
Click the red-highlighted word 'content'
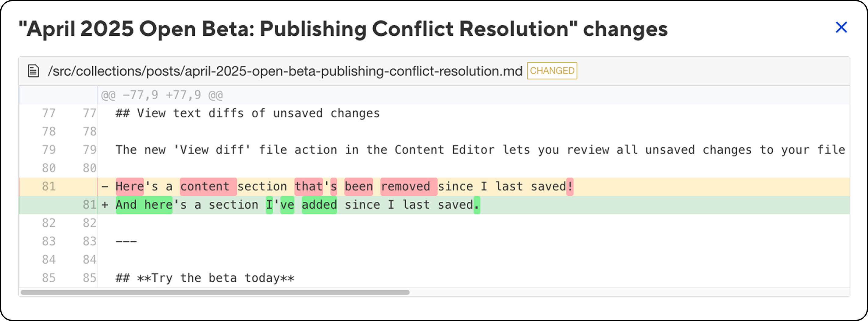(205, 186)
